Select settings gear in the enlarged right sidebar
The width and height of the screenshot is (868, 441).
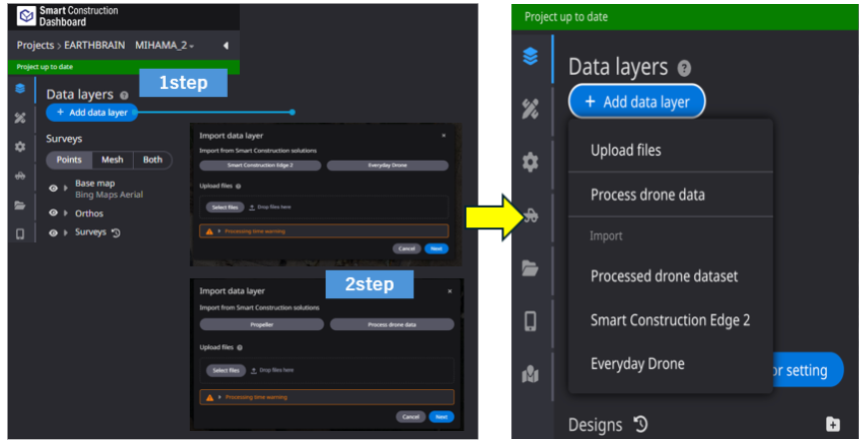pos(530,162)
